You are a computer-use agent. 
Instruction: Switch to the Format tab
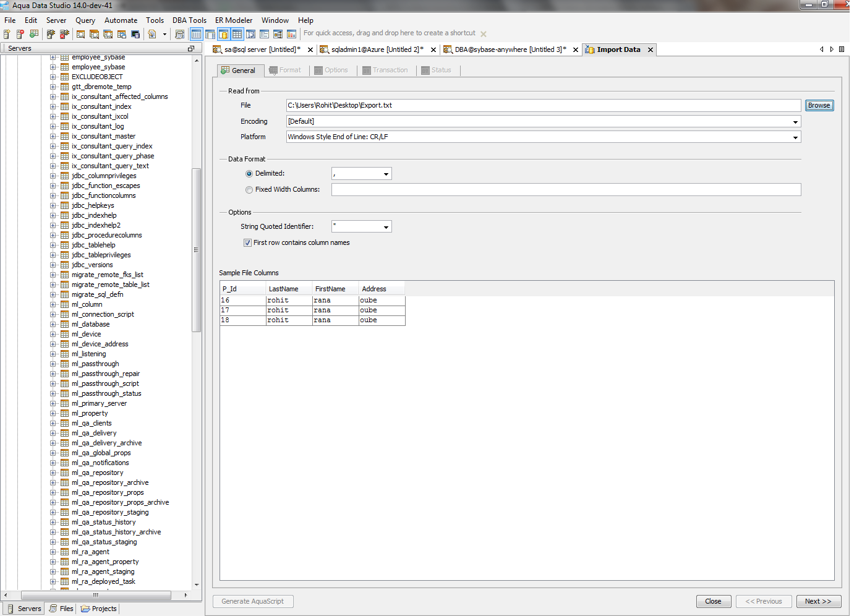point(285,71)
